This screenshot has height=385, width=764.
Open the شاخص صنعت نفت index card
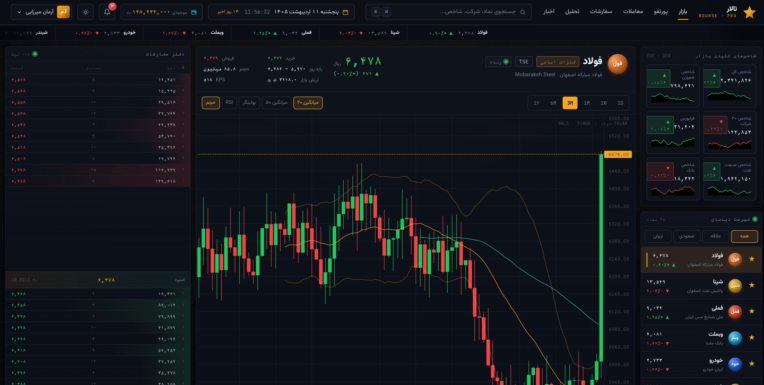pyautogui.click(x=729, y=178)
